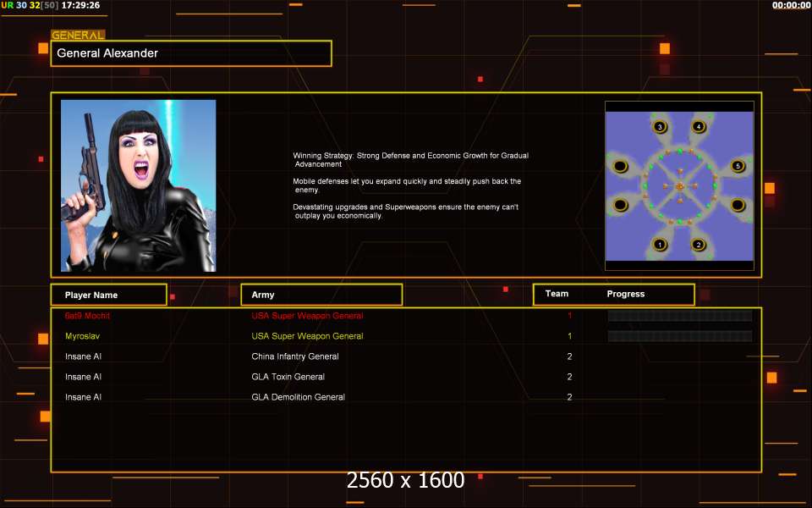Click the Progress column header label
The image size is (812, 508).
pyautogui.click(x=626, y=294)
